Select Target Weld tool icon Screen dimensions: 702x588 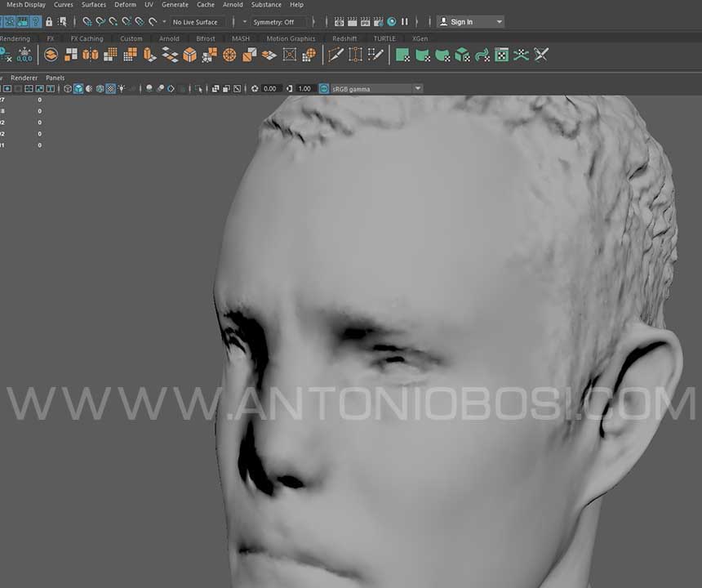(355, 55)
